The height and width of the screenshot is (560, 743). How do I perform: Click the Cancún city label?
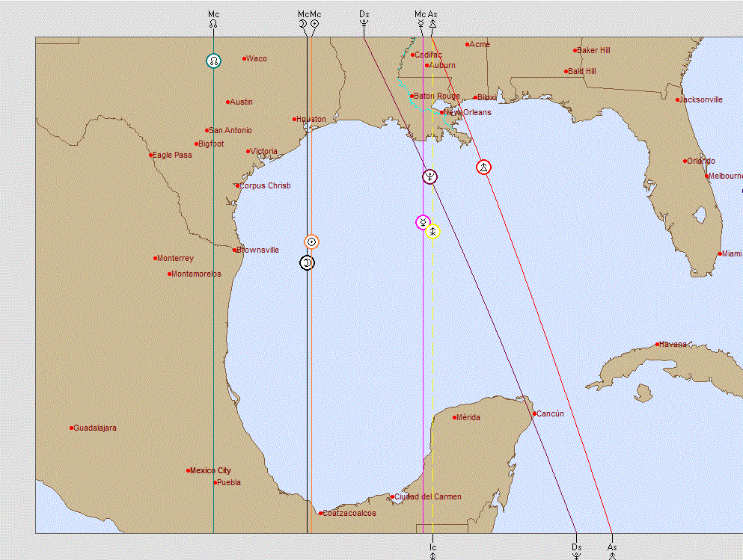point(551,413)
